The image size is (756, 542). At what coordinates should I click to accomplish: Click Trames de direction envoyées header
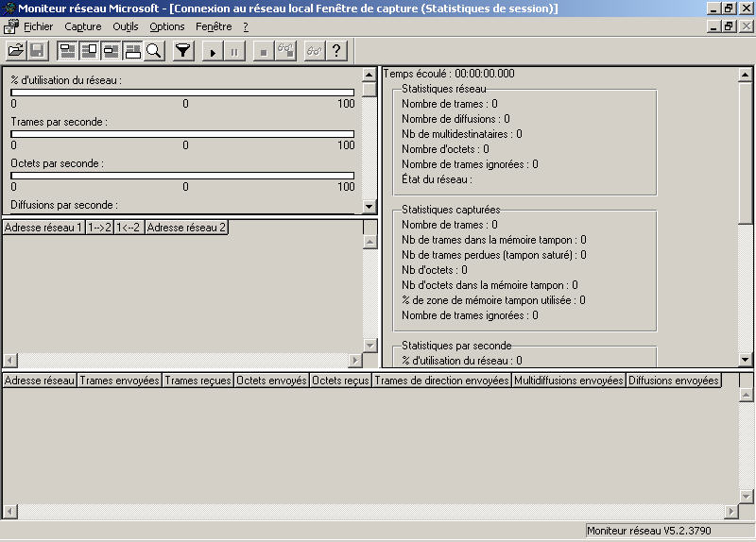[441, 381]
